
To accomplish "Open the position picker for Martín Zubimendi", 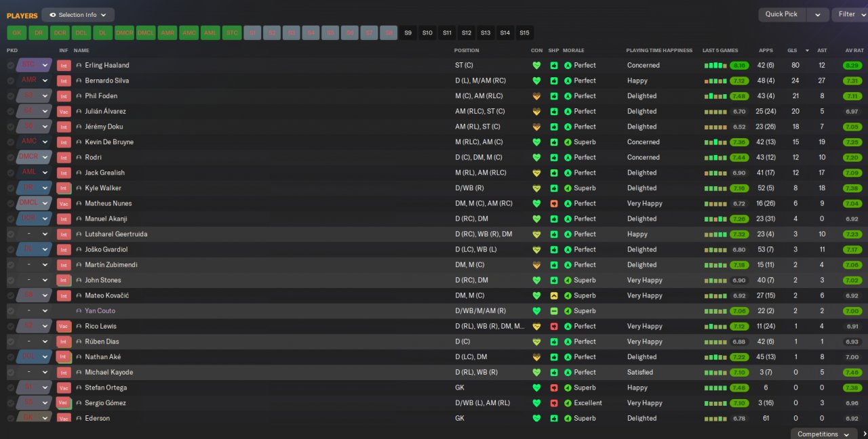I will pyautogui.click(x=34, y=265).
